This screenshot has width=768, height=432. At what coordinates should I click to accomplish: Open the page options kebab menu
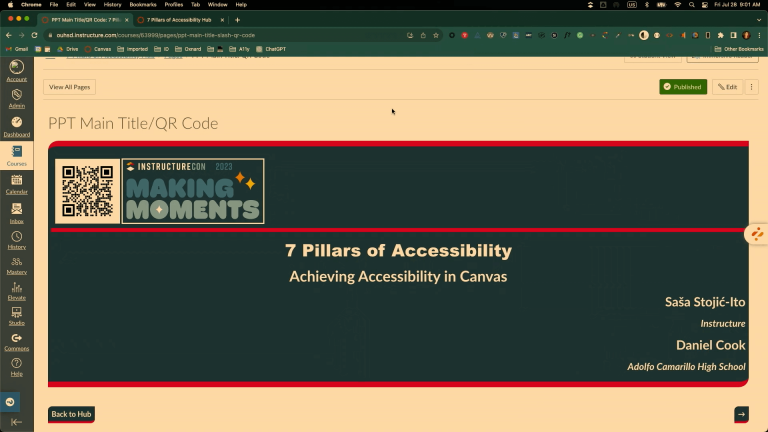tap(751, 87)
